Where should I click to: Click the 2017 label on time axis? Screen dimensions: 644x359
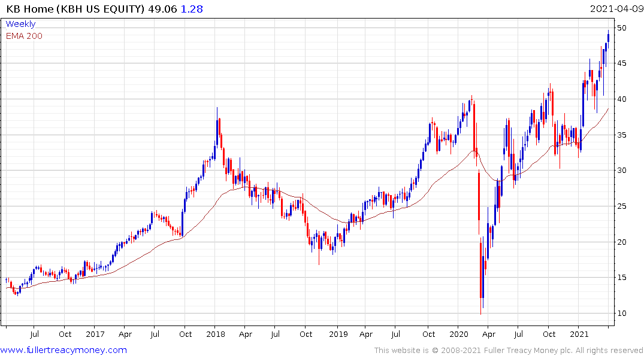coord(95,334)
